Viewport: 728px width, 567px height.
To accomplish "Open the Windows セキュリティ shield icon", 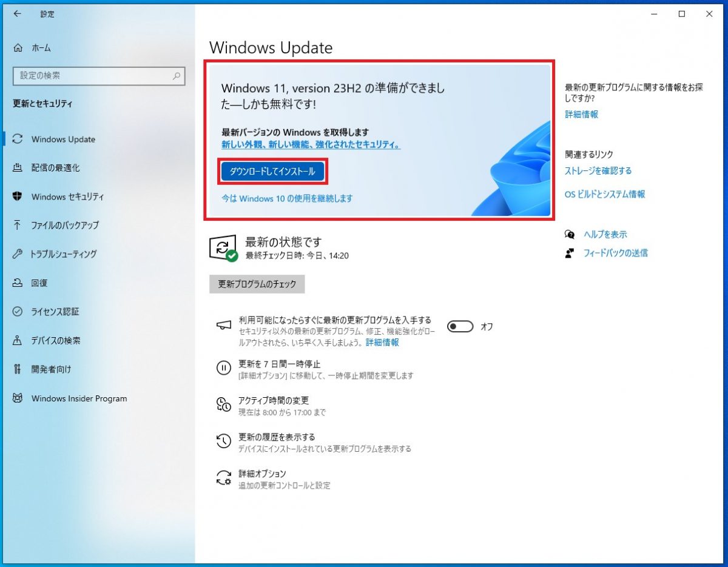I will click(18, 196).
